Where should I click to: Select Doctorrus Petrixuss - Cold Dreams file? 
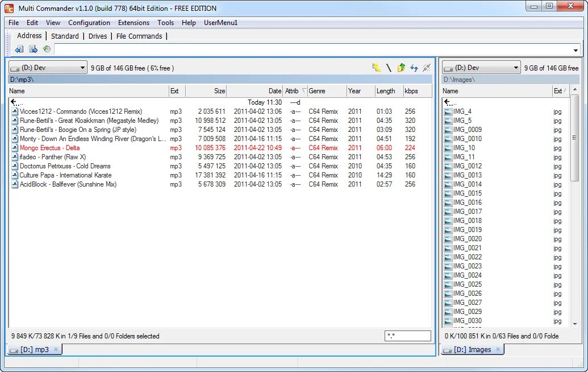[x=220, y=166]
